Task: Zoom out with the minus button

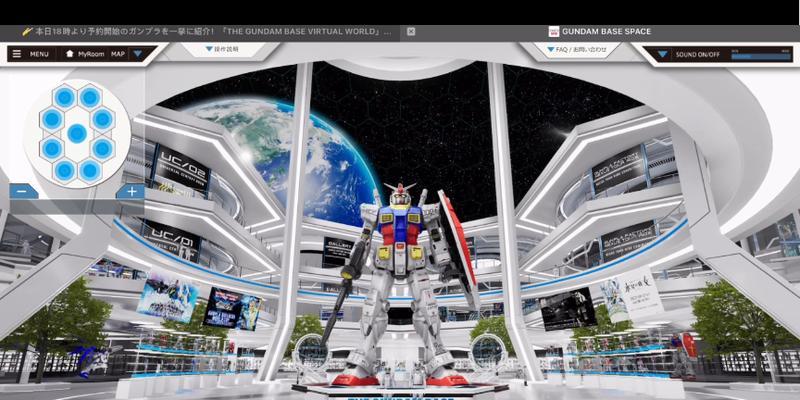Action: (x=23, y=192)
